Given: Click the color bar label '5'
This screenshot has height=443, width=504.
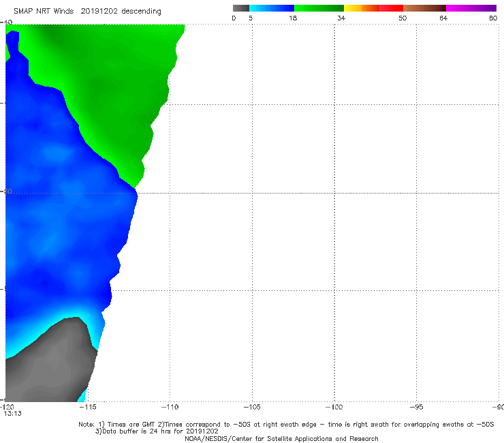Looking at the screenshot, I should (x=251, y=18).
